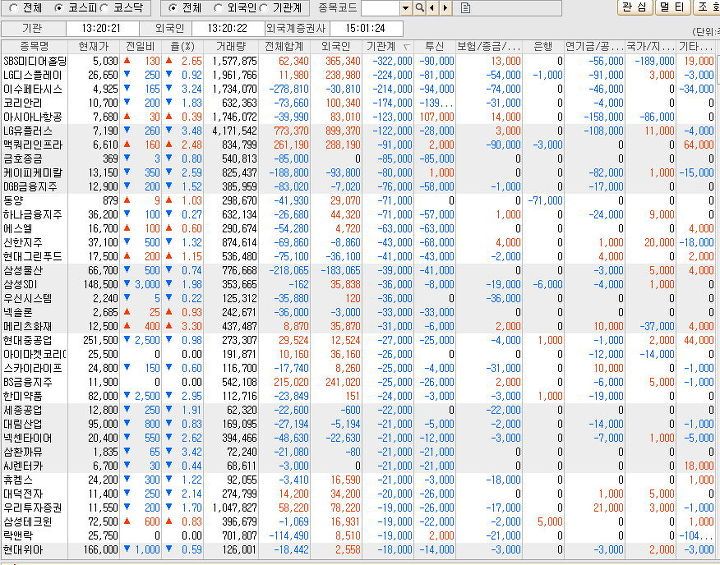This screenshot has width=720, height=565.
Task: Select the 우신시스템 stock name
Action: coord(27,298)
